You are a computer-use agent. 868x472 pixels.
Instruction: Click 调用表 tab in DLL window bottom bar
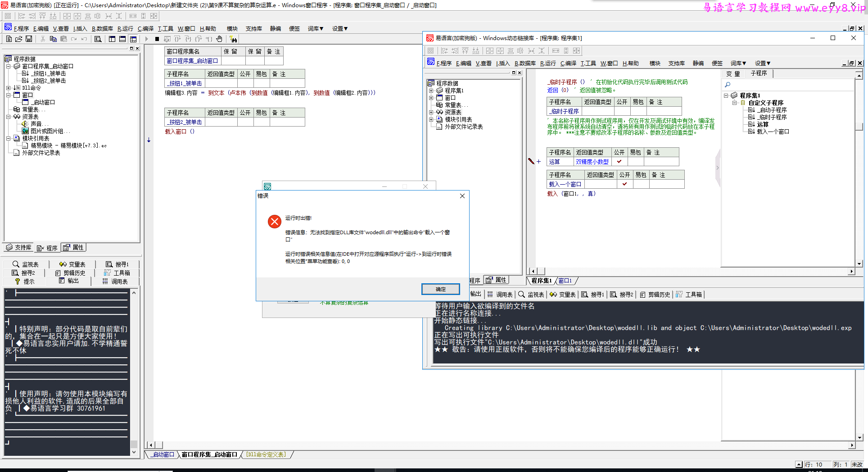click(x=500, y=295)
